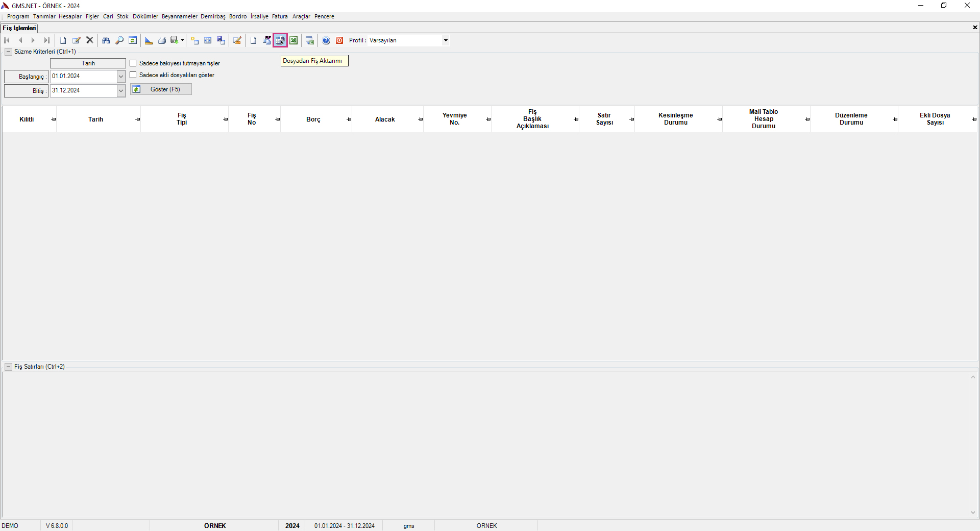980x531 pixels.
Task: Open the Tanımlar menu
Action: coord(44,16)
